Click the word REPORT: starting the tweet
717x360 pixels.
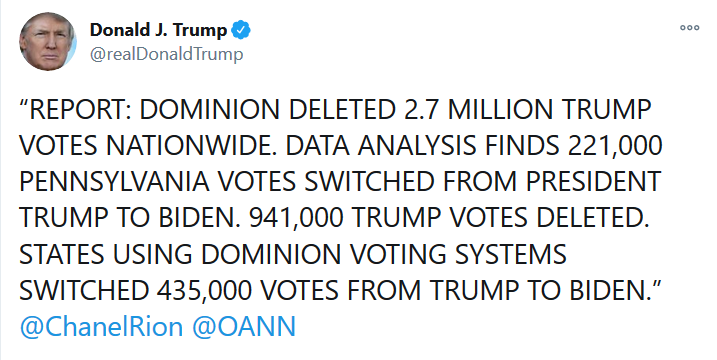(76, 110)
